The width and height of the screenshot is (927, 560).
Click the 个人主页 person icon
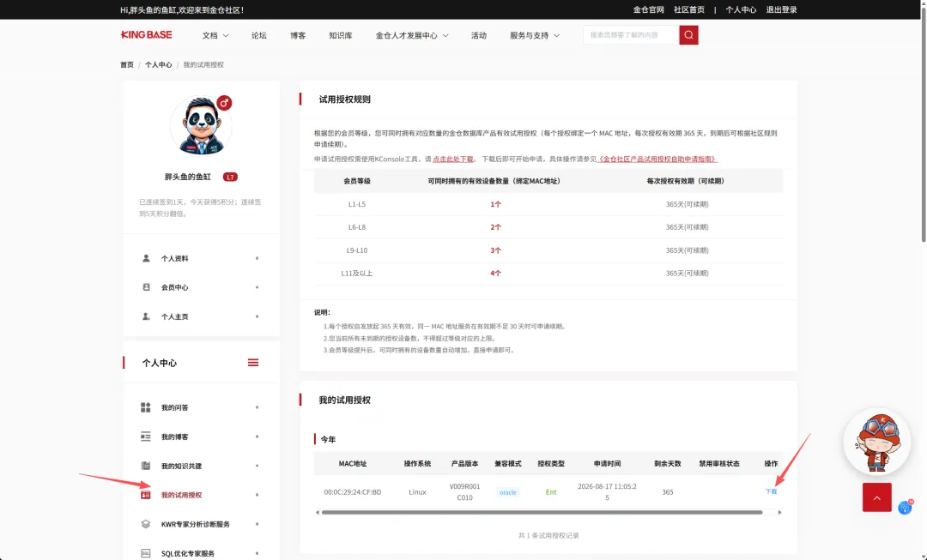click(146, 316)
